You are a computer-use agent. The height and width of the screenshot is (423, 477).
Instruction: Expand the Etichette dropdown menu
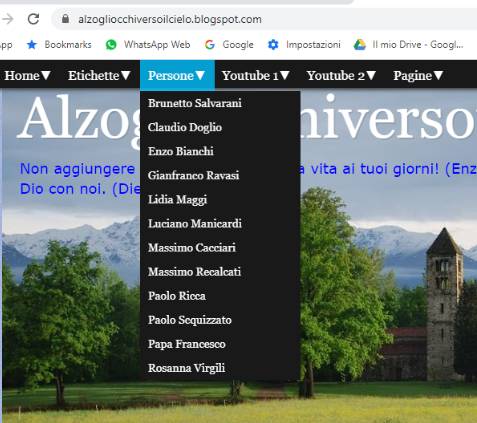99,75
